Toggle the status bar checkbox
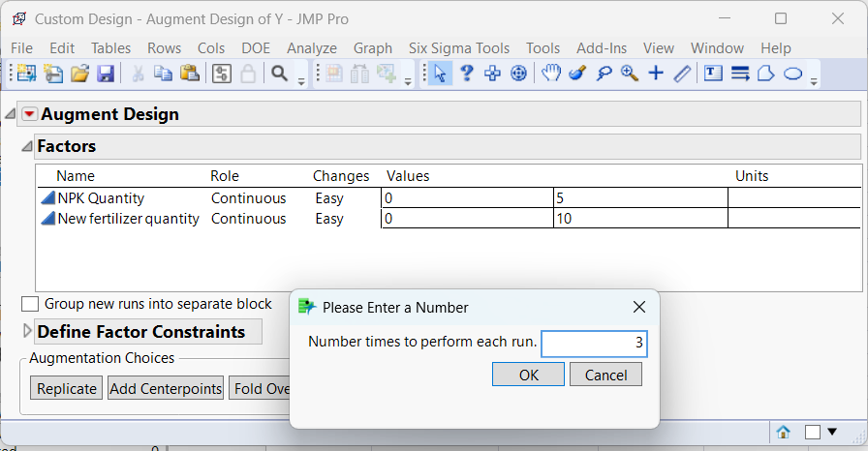 coord(813,432)
